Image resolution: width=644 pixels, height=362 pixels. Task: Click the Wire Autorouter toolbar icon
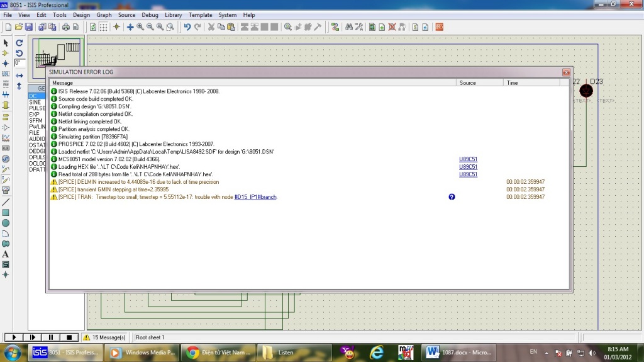pyautogui.click(x=335, y=27)
